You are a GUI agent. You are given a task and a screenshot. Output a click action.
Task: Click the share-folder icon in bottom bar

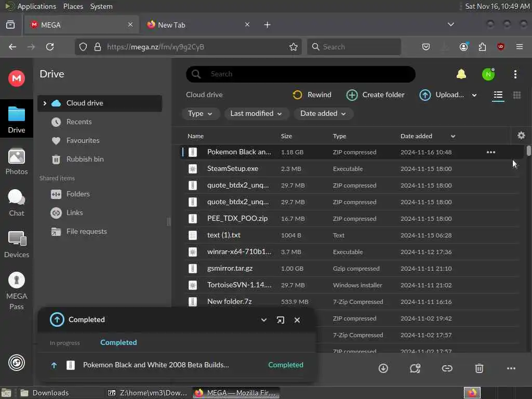415,368
